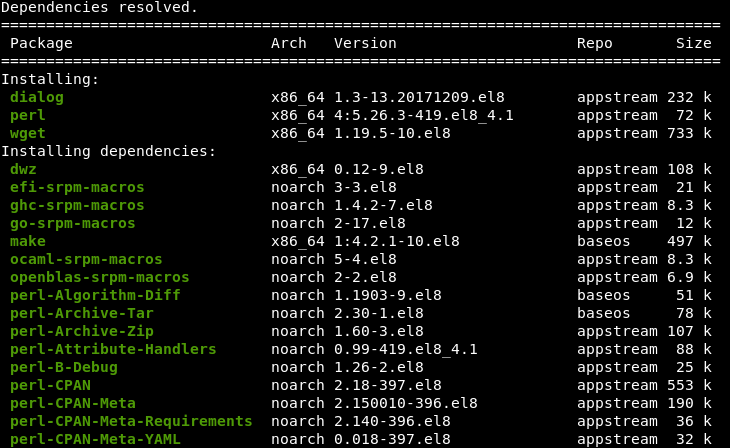Click the appstream repo in wget row
Screen dimensions: 730x448
point(617,133)
